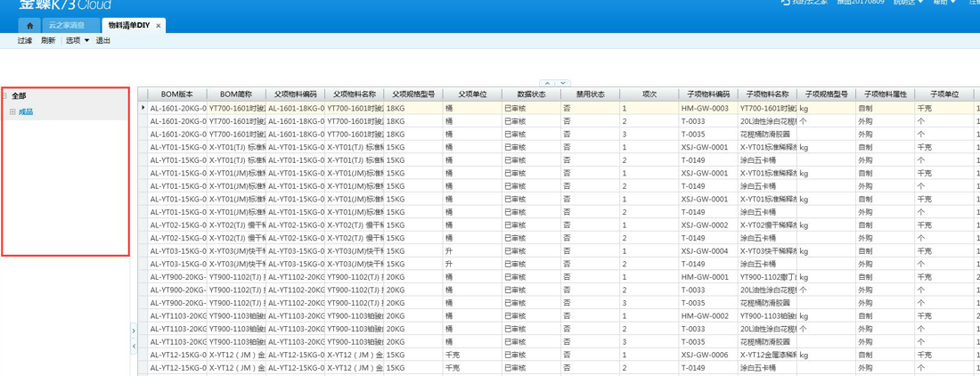
Task: Click the right-arrow splitter handle
Action: [134, 331]
